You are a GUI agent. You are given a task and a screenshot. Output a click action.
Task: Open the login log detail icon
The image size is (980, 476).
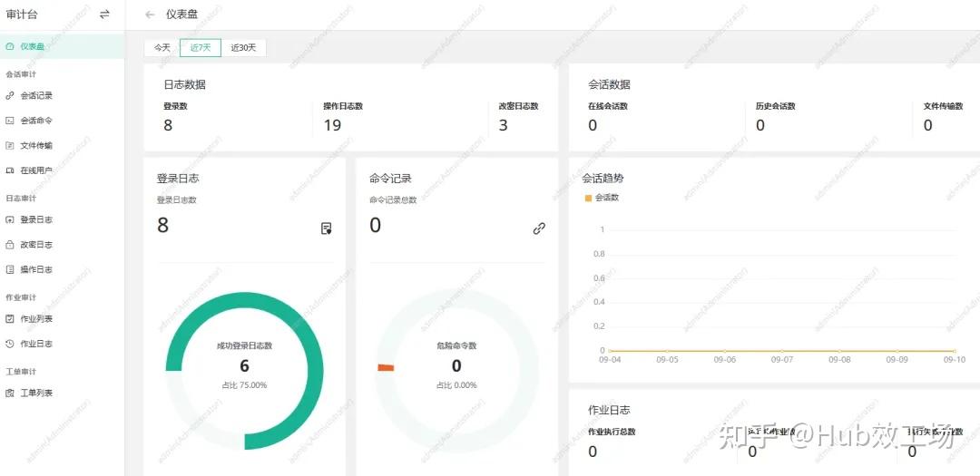[x=327, y=228]
